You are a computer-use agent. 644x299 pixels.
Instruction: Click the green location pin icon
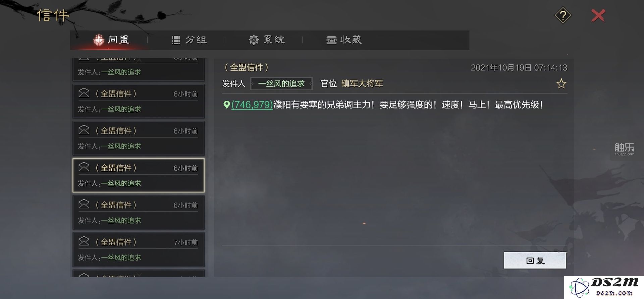(x=226, y=105)
